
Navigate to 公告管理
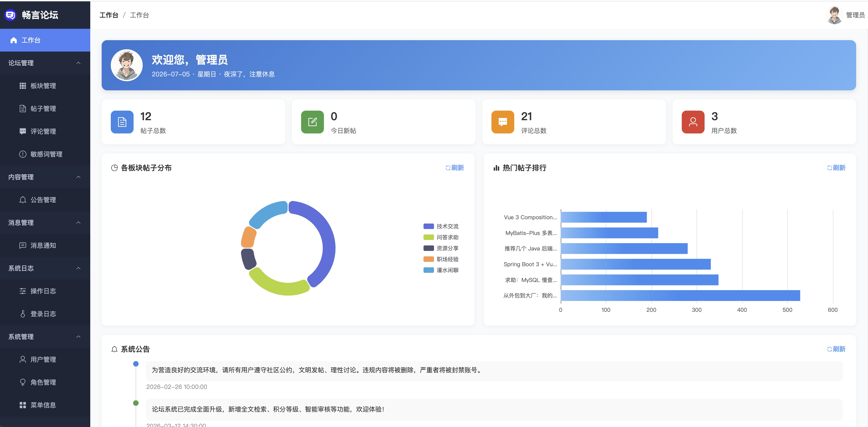[45, 200]
